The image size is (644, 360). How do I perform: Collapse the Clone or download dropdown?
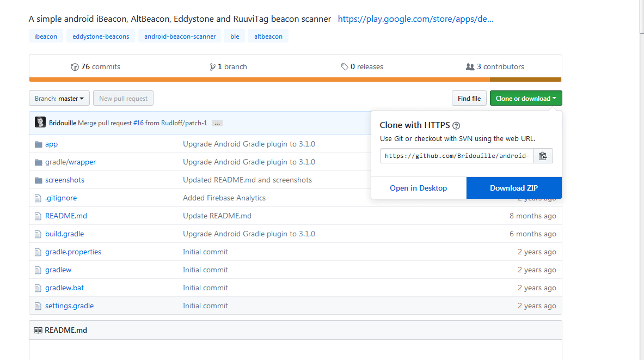coord(526,99)
